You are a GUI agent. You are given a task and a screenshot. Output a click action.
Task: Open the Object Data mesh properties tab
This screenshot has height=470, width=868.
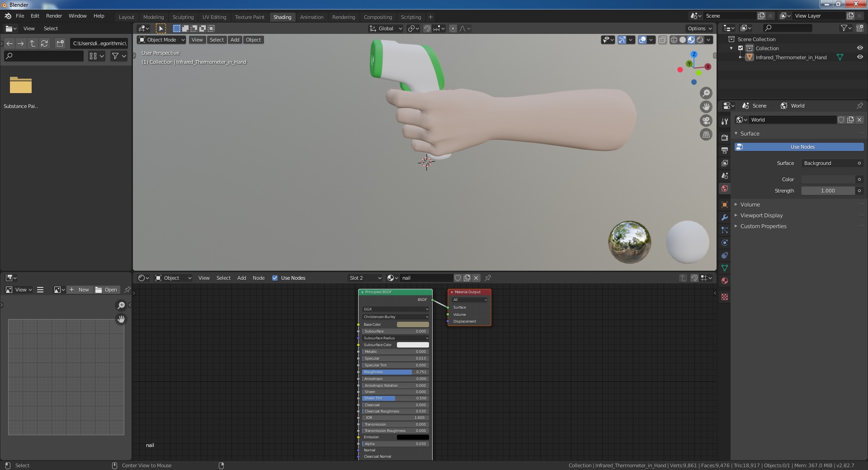pos(725,268)
